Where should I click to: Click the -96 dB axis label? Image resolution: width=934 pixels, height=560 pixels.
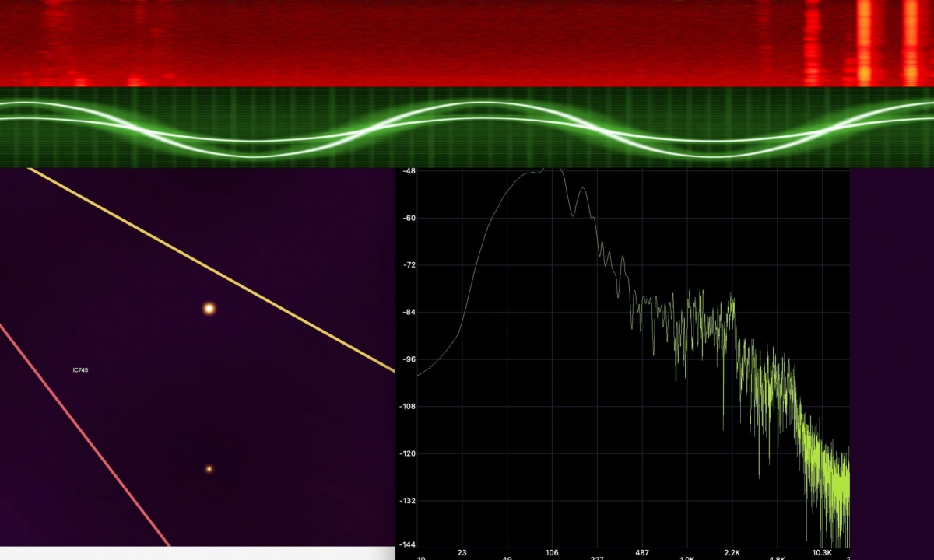coord(409,359)
